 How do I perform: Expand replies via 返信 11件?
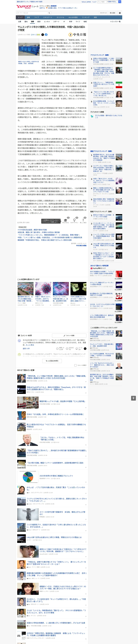(x=26, y=349)
